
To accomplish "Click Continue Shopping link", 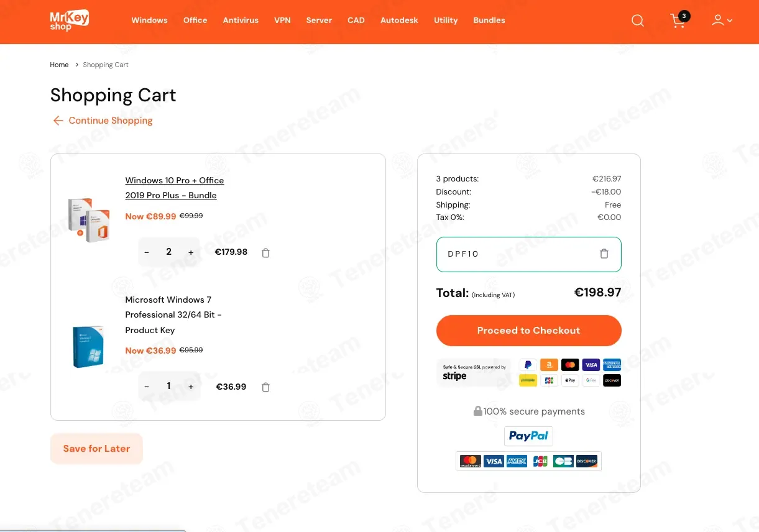I will click(103, 121).
